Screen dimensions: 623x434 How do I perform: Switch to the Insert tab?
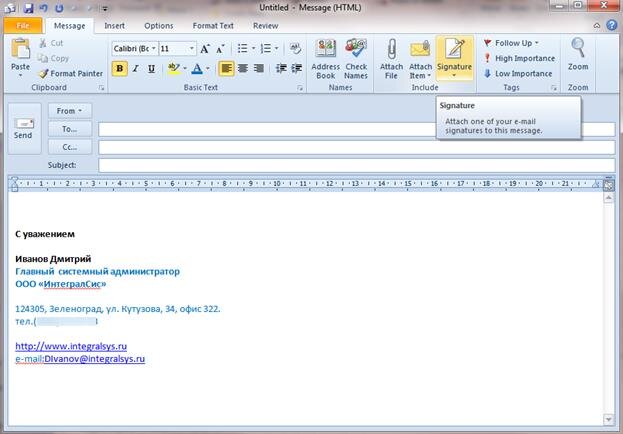coord(114,26)
